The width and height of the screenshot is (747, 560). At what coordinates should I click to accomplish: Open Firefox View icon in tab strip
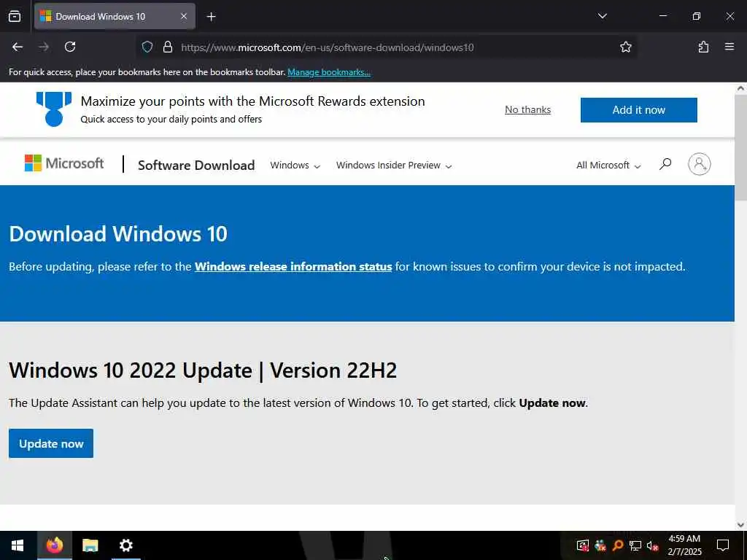pos(15,16)
